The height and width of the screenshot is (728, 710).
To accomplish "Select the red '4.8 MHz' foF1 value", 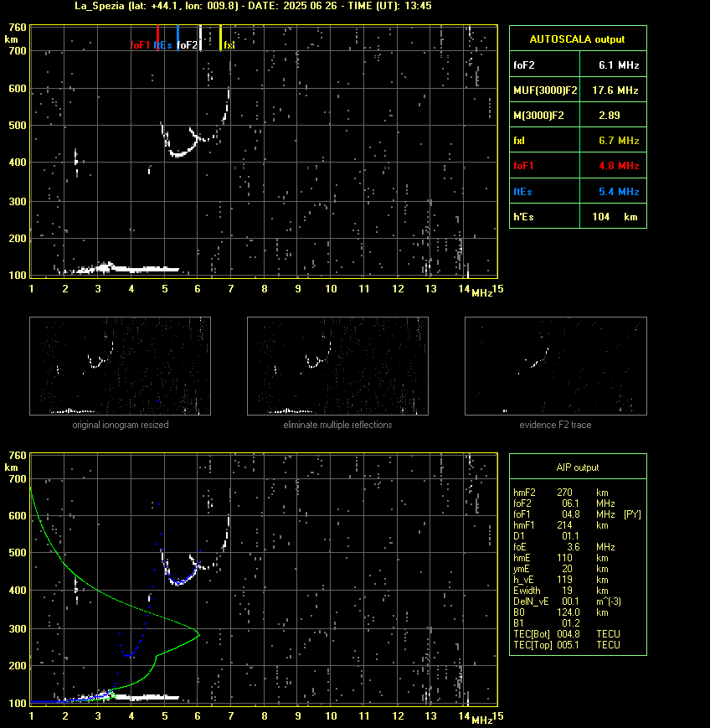I will point(619,166).
